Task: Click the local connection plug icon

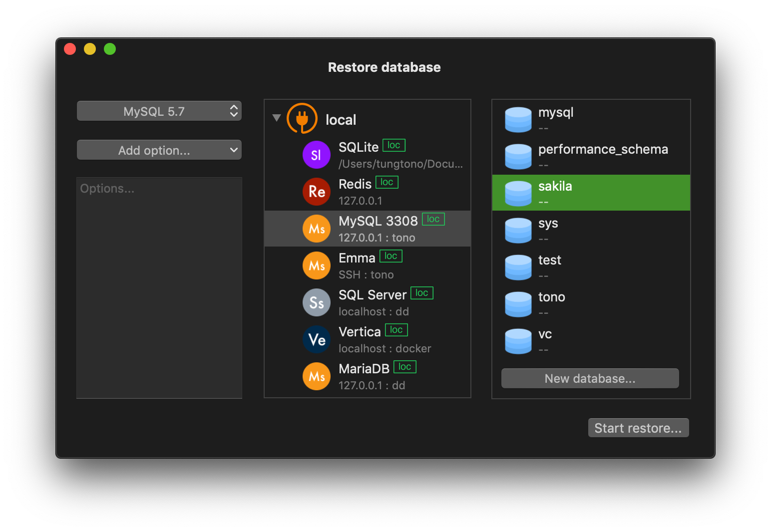Action: pos(302,119)
